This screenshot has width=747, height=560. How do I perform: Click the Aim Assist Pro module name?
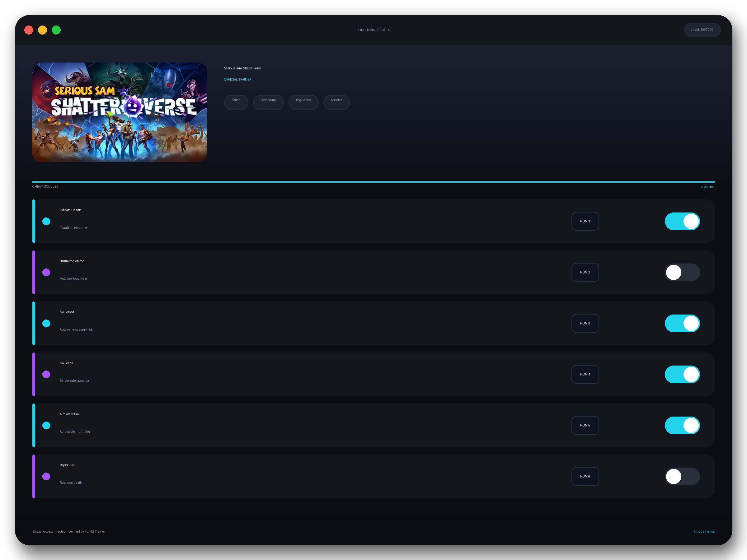(69, 414)
